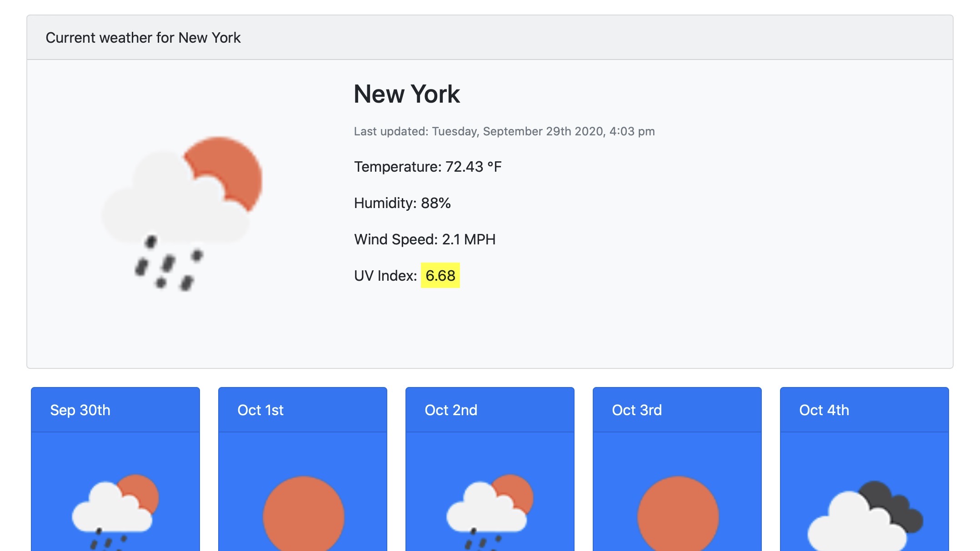Screen dimensions: 980x551
Task: Click the Last updated timestamp text
Action: pos(504,131)
